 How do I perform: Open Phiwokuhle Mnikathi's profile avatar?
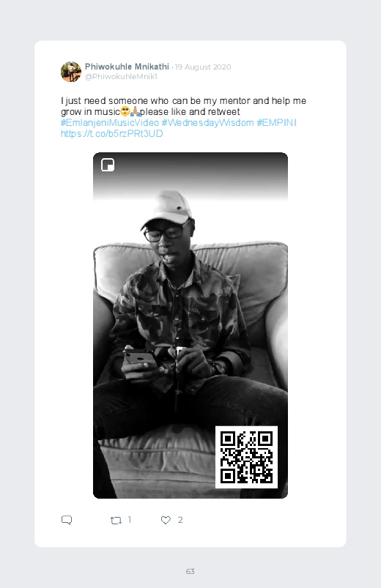(71, 72)
